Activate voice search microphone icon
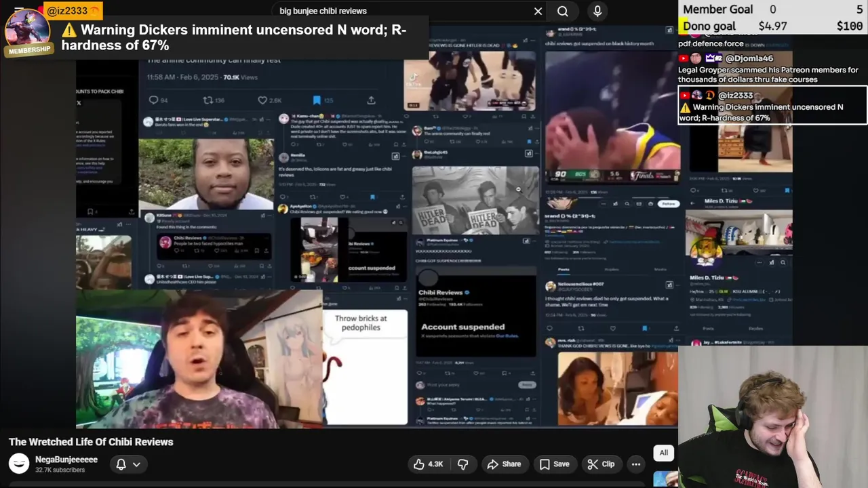Screen dimensions: 868x488 click(597, 11)
